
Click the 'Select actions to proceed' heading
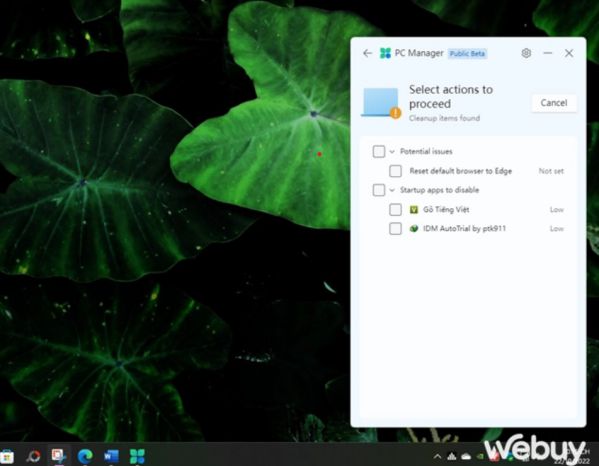(451, 97)
